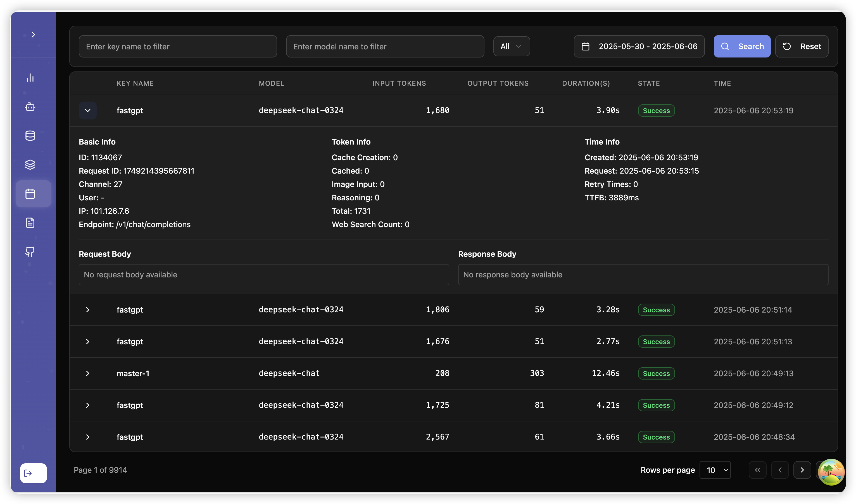Expand the master-1 deepseek-chat log row
The width and height of the screenshot is (856, 504).
click(x=88, y=373)
